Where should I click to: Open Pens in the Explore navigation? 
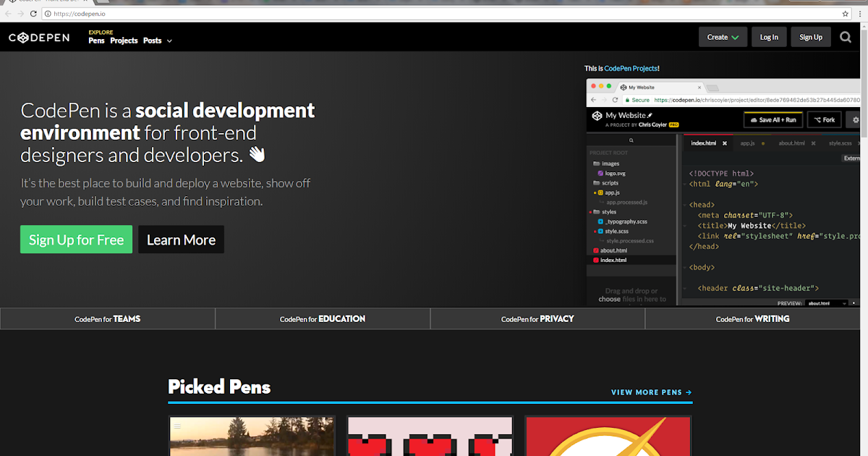(96, 41)
